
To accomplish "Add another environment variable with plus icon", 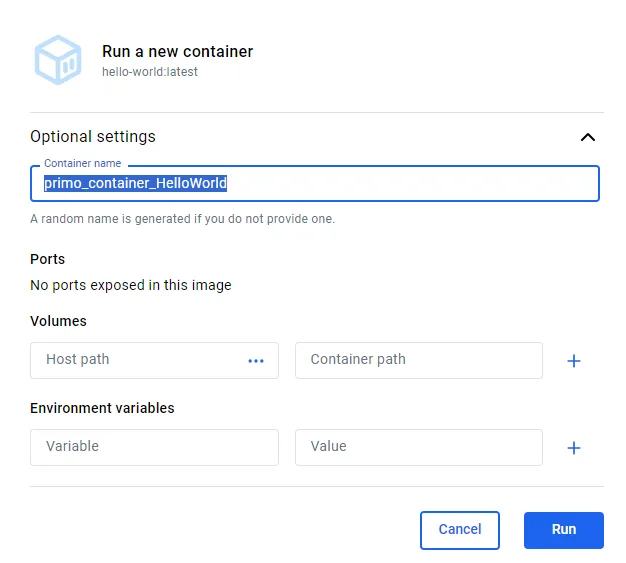I will click(x=574, y=448).
